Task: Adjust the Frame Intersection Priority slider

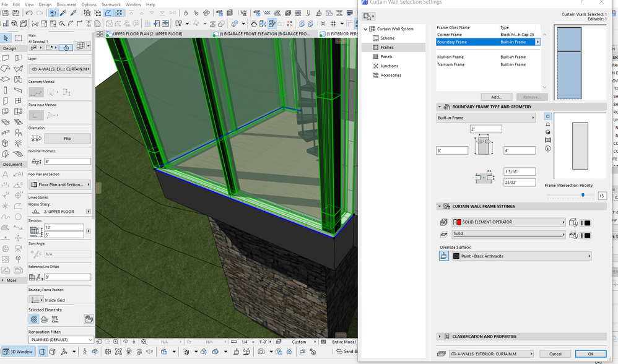Action: click(x=582, y=195)
